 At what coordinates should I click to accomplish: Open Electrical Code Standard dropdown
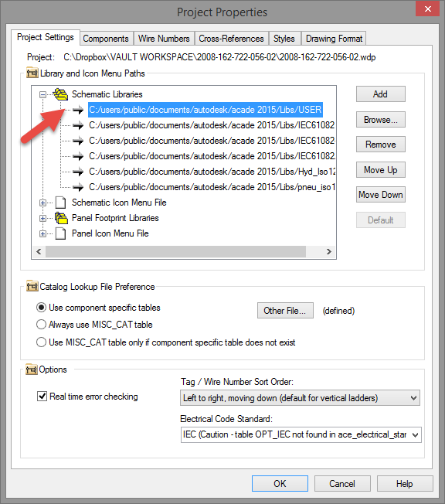(301, 435)
